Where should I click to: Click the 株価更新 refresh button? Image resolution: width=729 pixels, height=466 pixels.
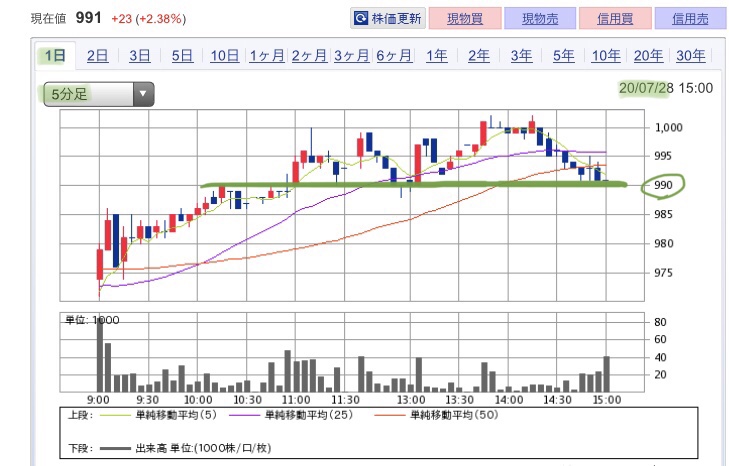pyautogui.click(x=388, y=19)
